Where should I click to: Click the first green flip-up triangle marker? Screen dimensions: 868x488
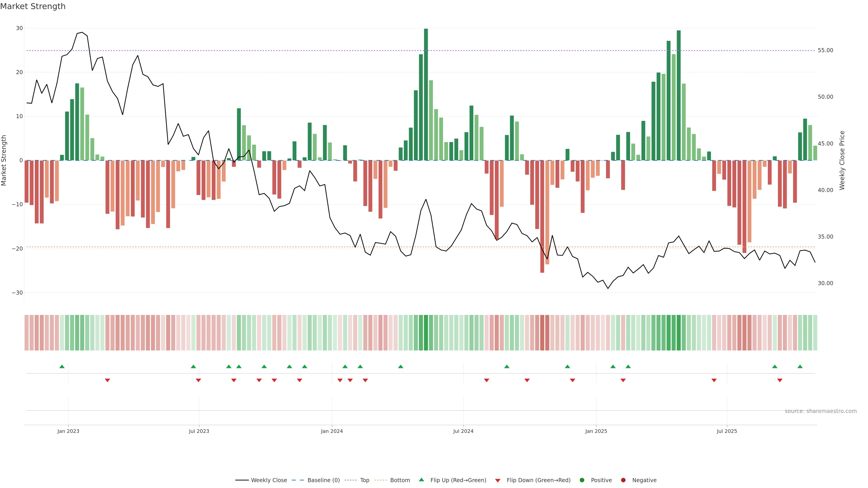pyautogui.click(x=62, y=366)
